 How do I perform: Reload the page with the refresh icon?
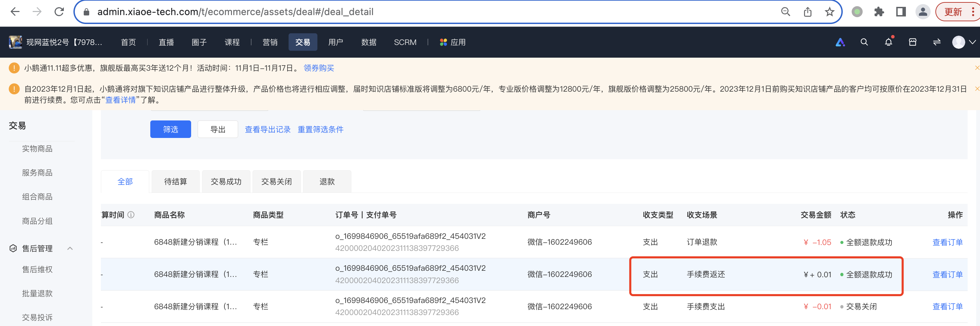click(59, 12)
